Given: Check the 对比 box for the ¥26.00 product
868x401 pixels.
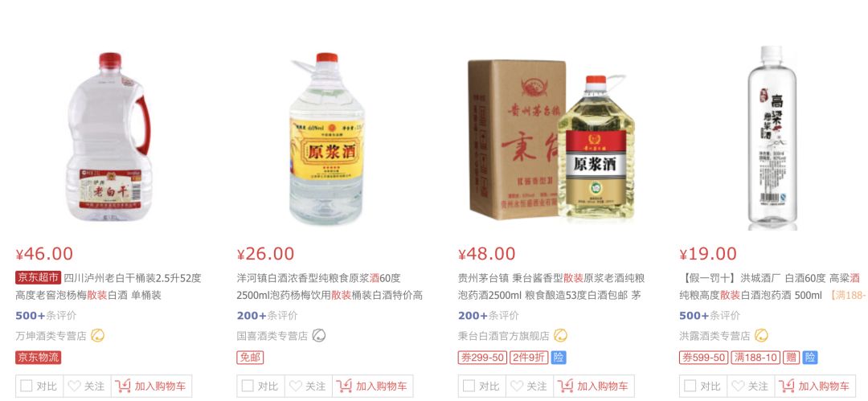Looking at the screenshot, I should point(248,386).
